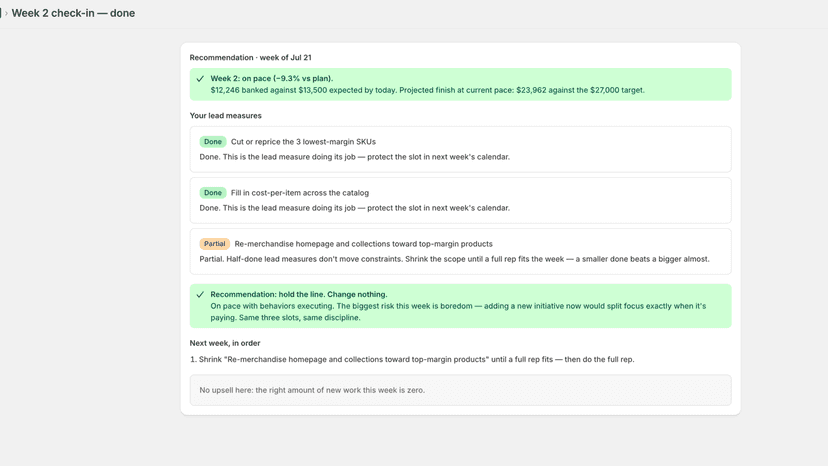Select the Cut or reprice the 3 lowest-margin SKUs card
The image size is (828, 466).
point(460,149)
